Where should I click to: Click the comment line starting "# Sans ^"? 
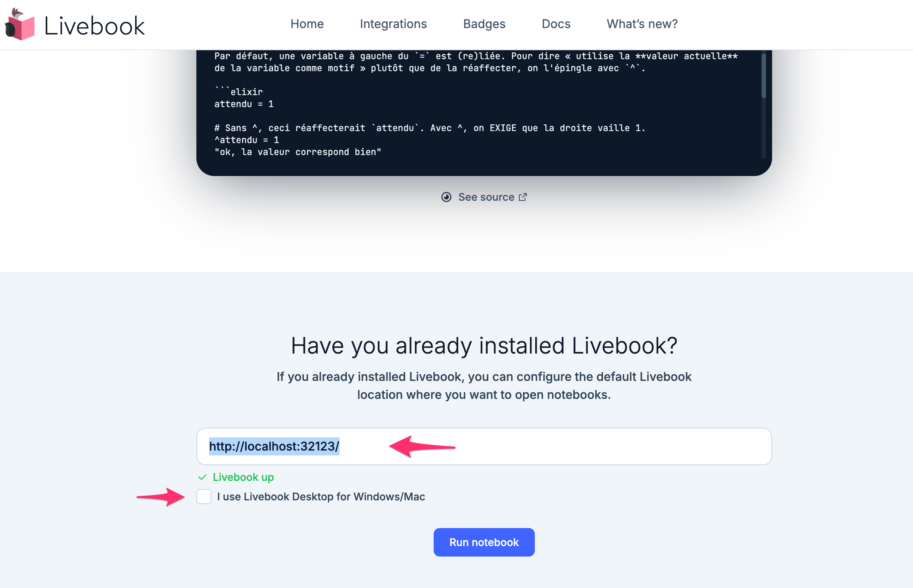click(x=430, y=128)
